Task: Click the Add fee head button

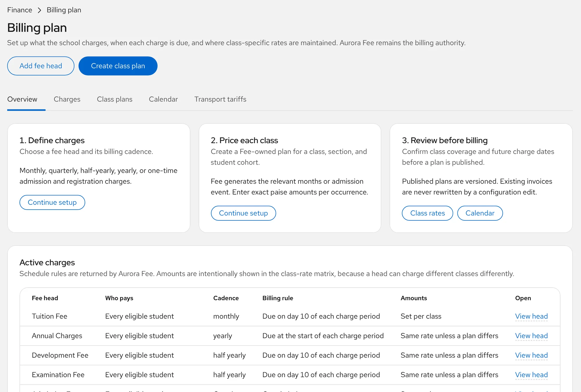Action: point(41,66)
